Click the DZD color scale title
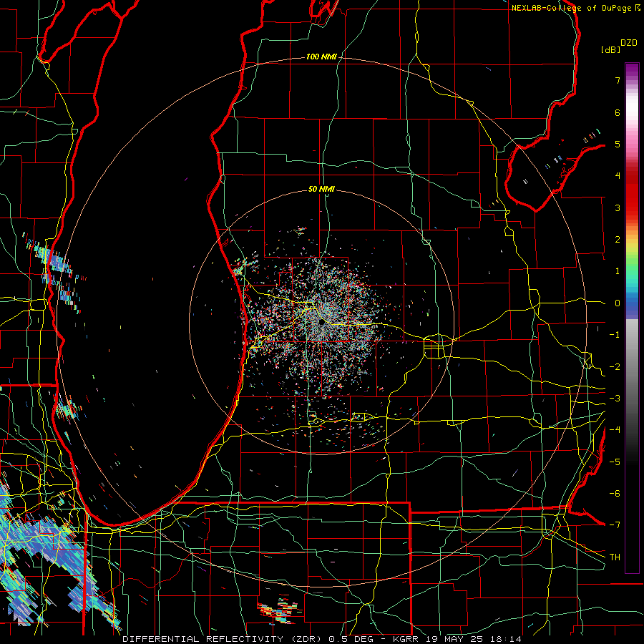Screen dimensions: 644x644 point(629,43)
